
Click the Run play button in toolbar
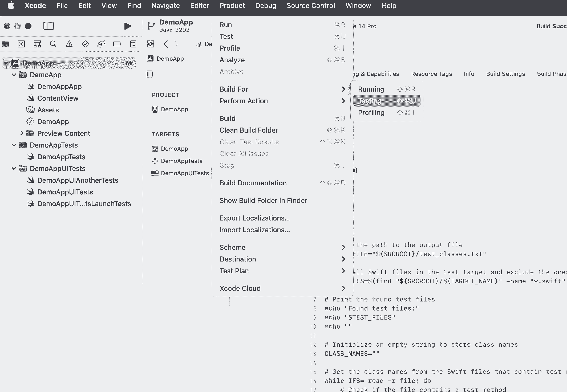[x=128, y=26]
